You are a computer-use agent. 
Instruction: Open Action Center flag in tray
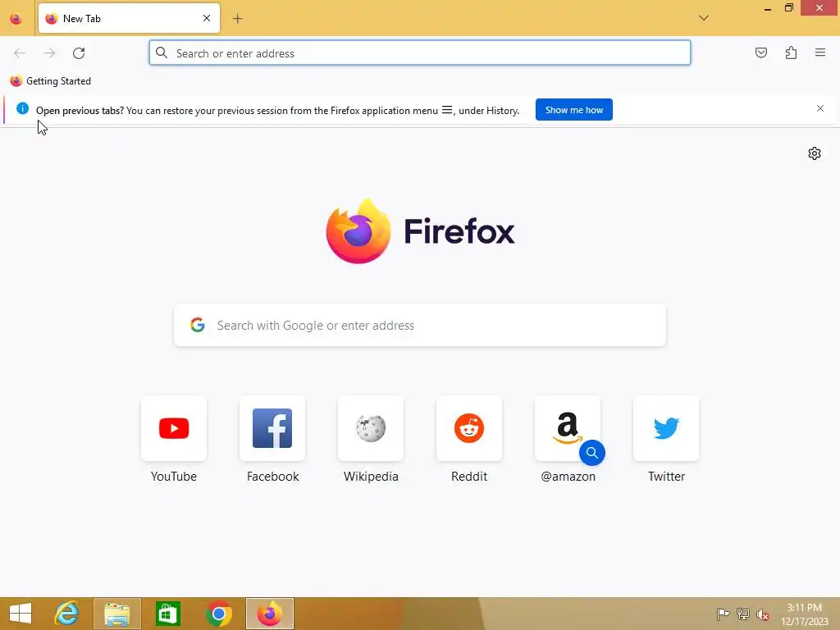pyautogui.click(x=723, y=614)
